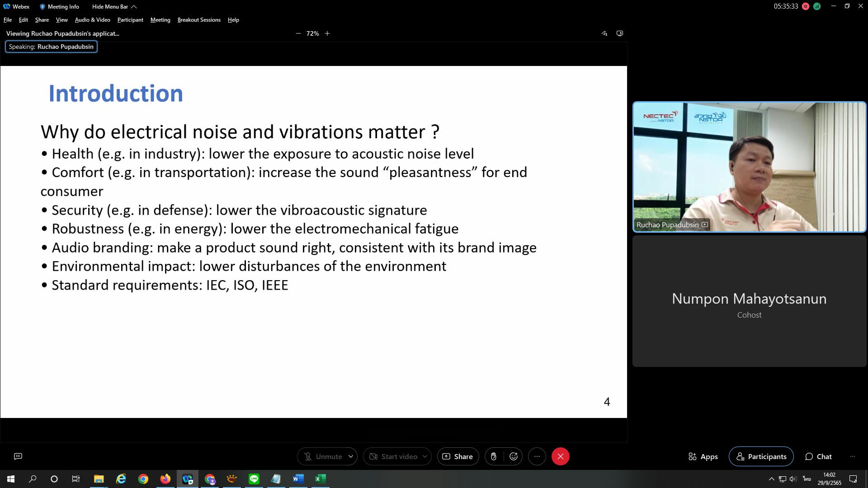Open Microsoft Word from the taskbar
This screenshot has width=868, height=488.
[x=298, y=479]
